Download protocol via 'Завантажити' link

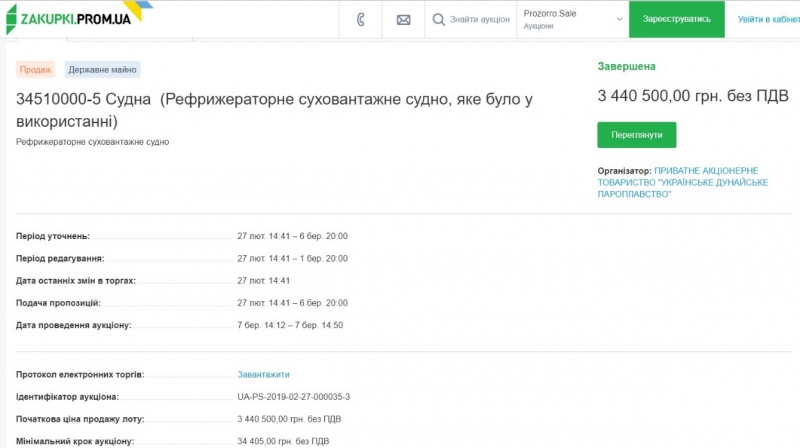262,374
